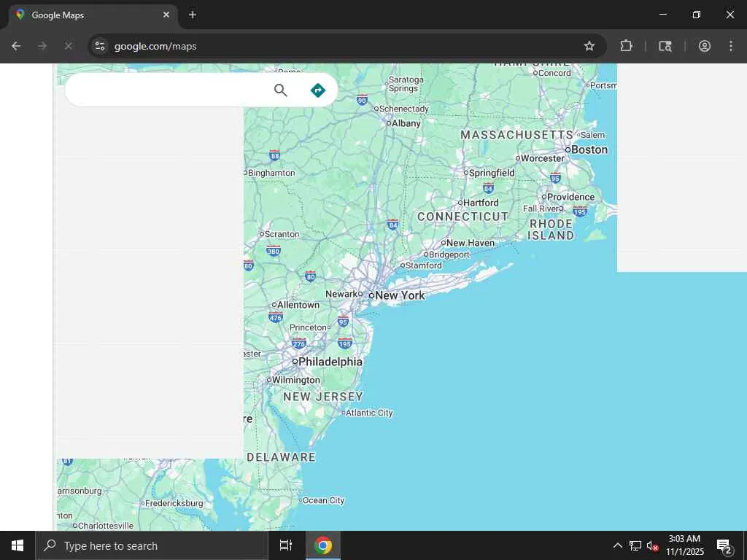Screen dimensions: 747x560
Task: Click the Fredericksburg label on the map
Action: [x=174, y=503]
